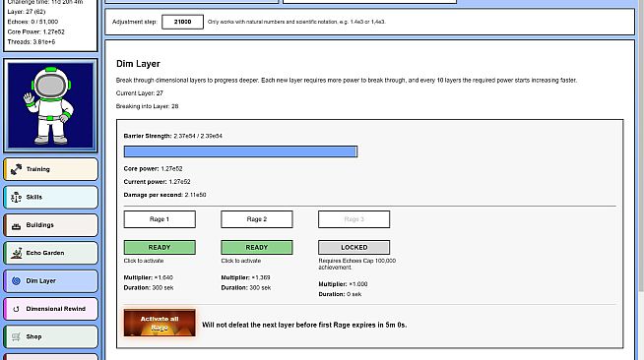Click Rage 2 Multiplier value
This screenshot has width=644, height=360.
coord(261,277)
